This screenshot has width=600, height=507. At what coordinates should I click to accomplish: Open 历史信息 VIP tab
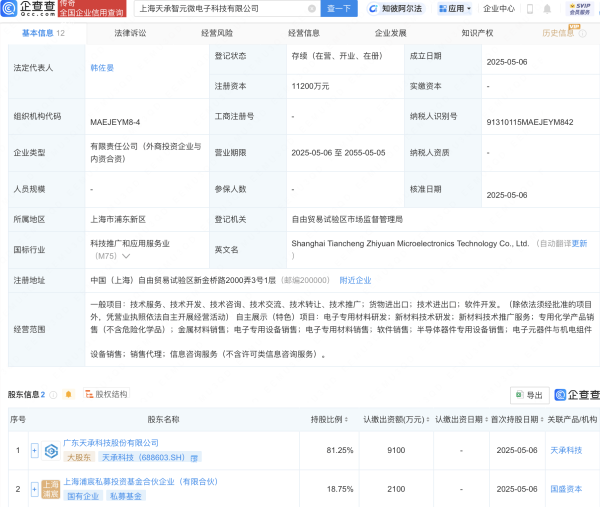(x=558, y=33)
